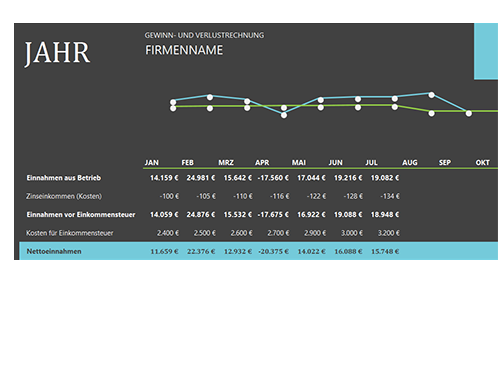Screen dimensions: 498x382
Task: Select the APR column header
Action: (x=262, y=163)
